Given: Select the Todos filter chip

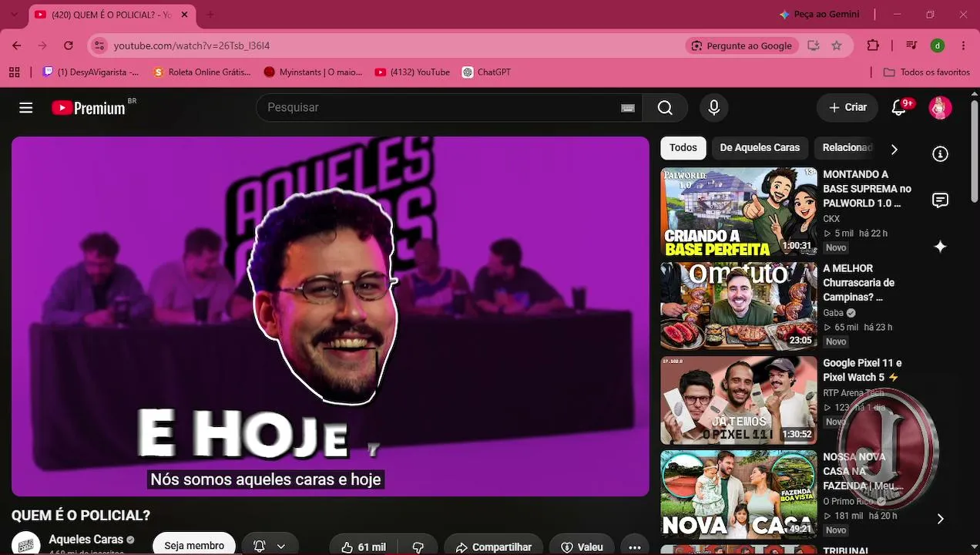Looking at the screenshot, I should [683, 147].
